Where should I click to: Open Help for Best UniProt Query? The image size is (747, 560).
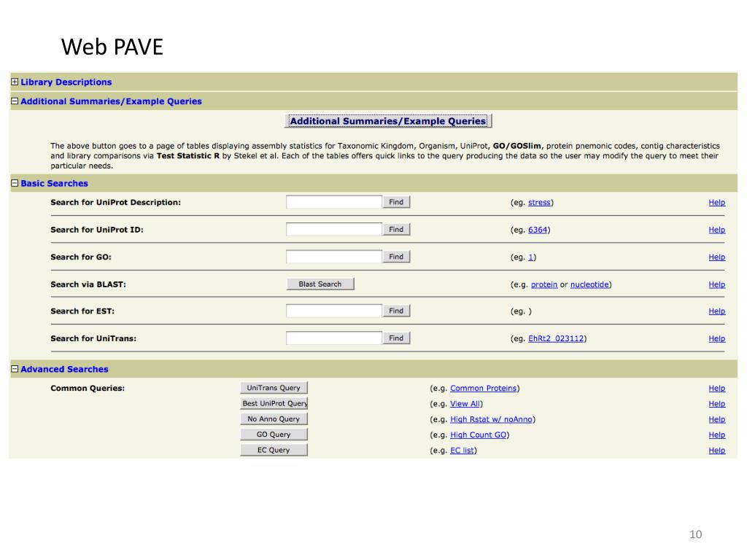716,404
